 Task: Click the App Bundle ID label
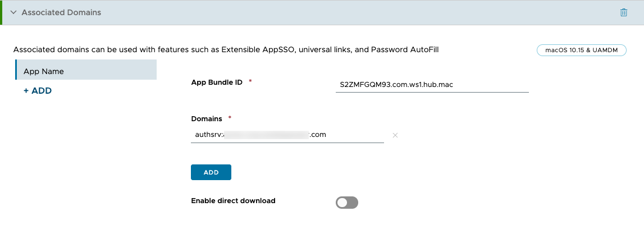217,82
